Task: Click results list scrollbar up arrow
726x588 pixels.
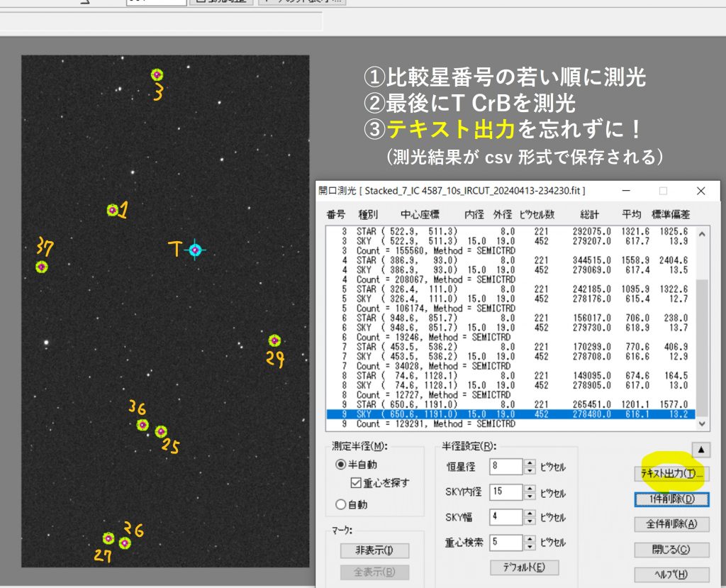Action: [x=702, y=234]
